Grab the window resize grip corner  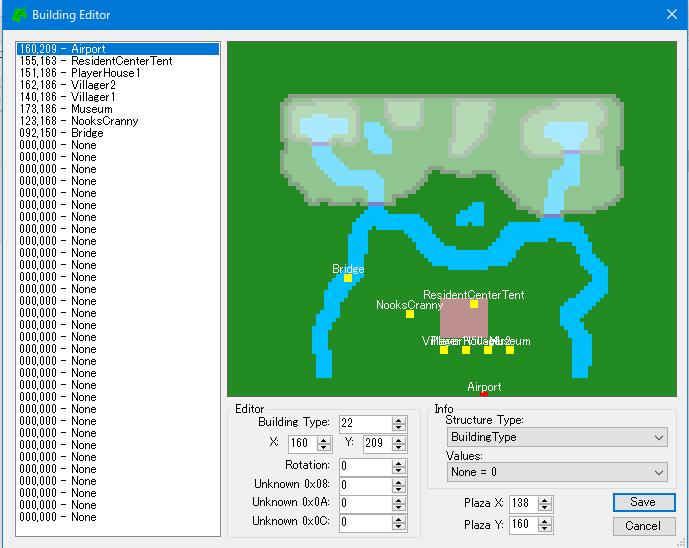683,543
